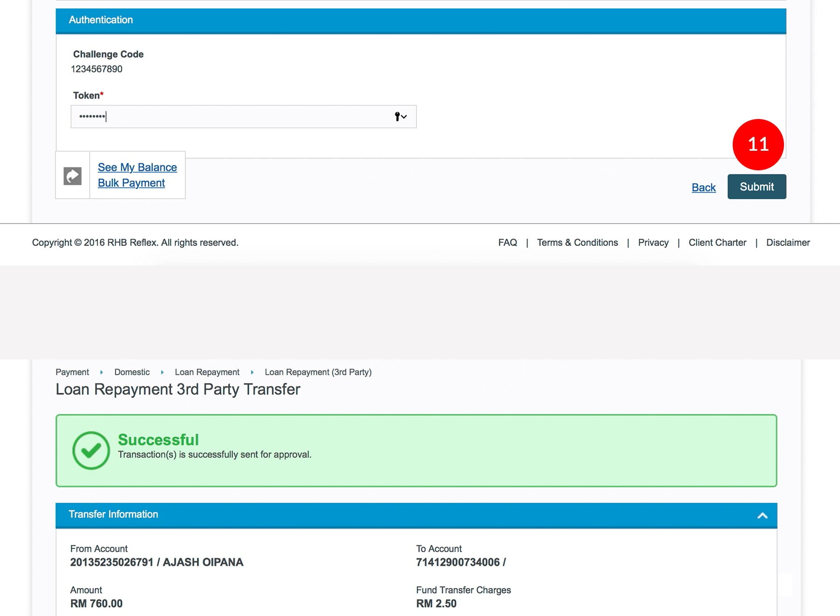Open Terms & Conditions in footer
The height and width of the screenshot is (616, 840).
coord(577,243)
